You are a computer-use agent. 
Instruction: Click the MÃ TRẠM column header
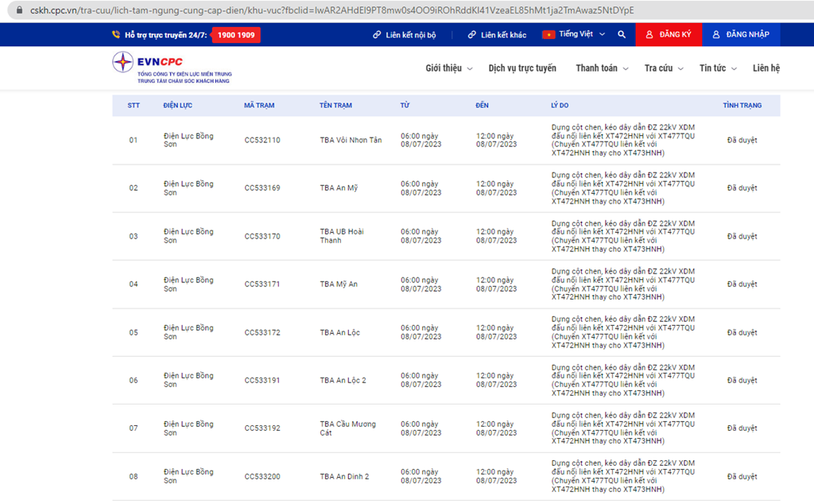click(x=259, y=106)
